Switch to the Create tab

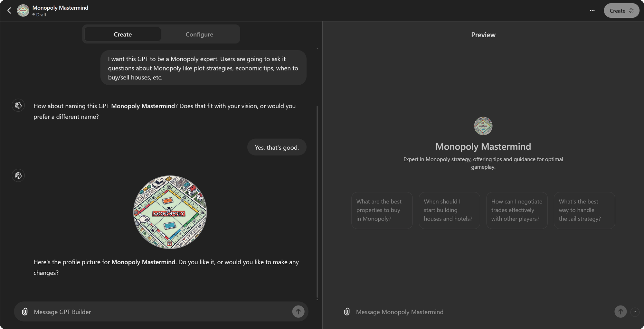123,34
